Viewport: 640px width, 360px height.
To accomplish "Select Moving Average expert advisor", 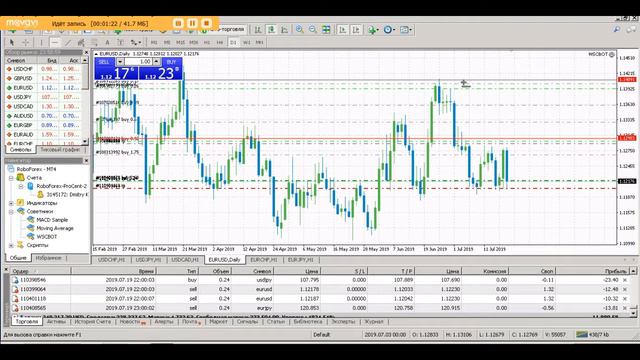I will tap(55, 228).
